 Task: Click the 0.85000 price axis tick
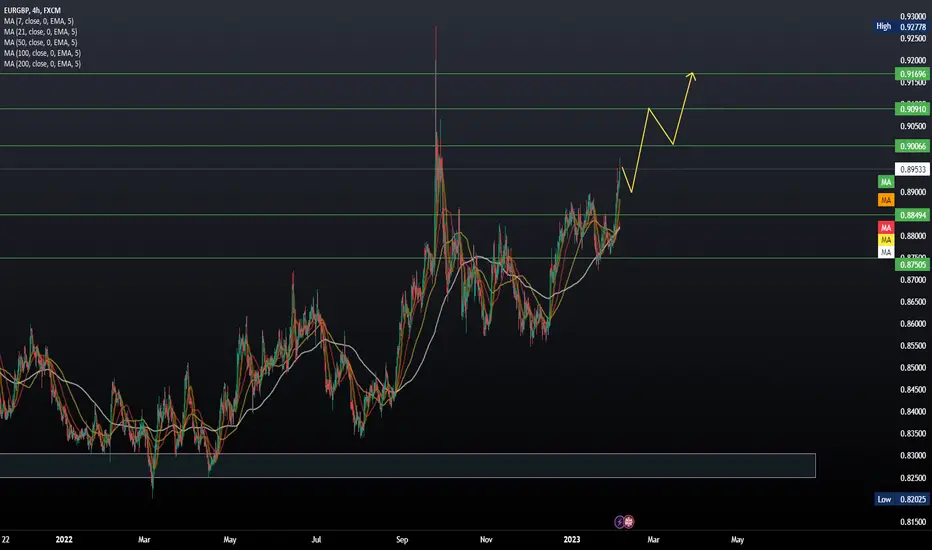pos(912,368)
